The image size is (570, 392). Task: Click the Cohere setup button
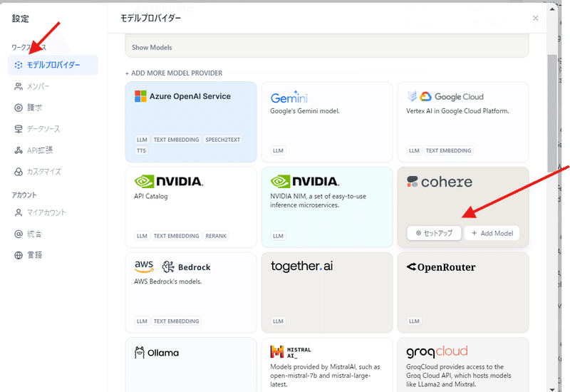tap(434, 233)
